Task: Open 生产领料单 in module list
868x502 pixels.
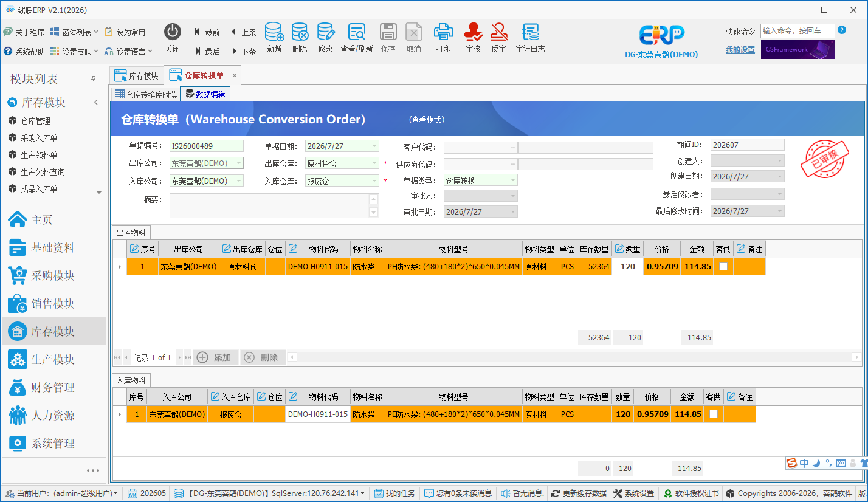Action: 39,155
